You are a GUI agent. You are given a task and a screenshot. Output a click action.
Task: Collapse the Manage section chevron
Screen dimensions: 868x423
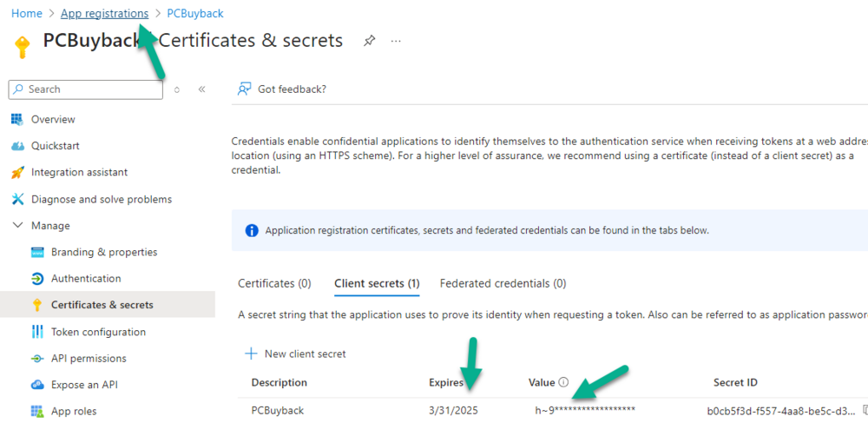(17, 226)
